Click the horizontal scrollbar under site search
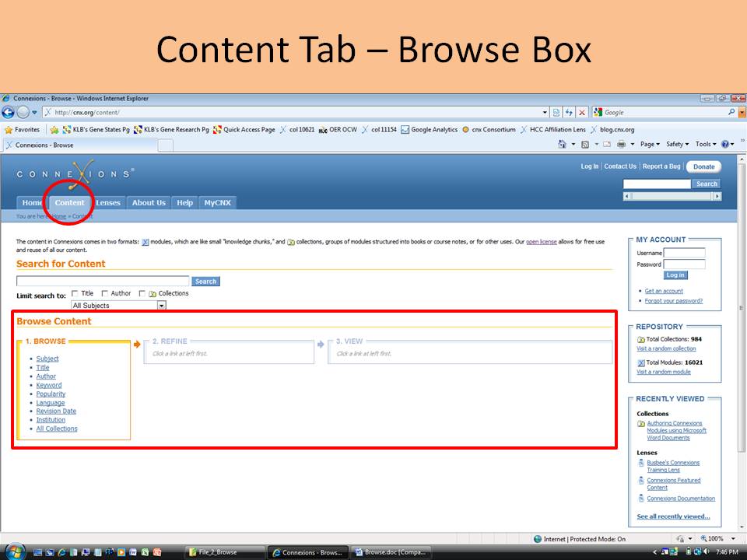This screenshot has width=747, height=560. pos(672,196)
